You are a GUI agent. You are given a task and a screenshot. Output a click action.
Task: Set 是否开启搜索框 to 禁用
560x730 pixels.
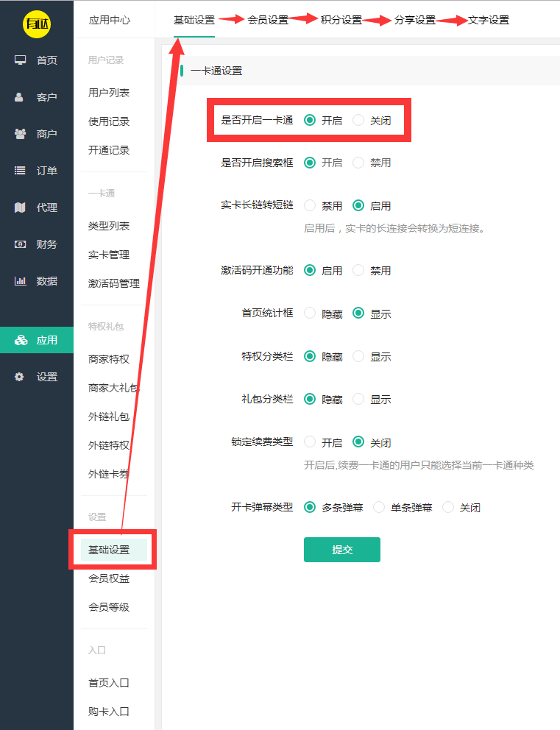(358, 163)
